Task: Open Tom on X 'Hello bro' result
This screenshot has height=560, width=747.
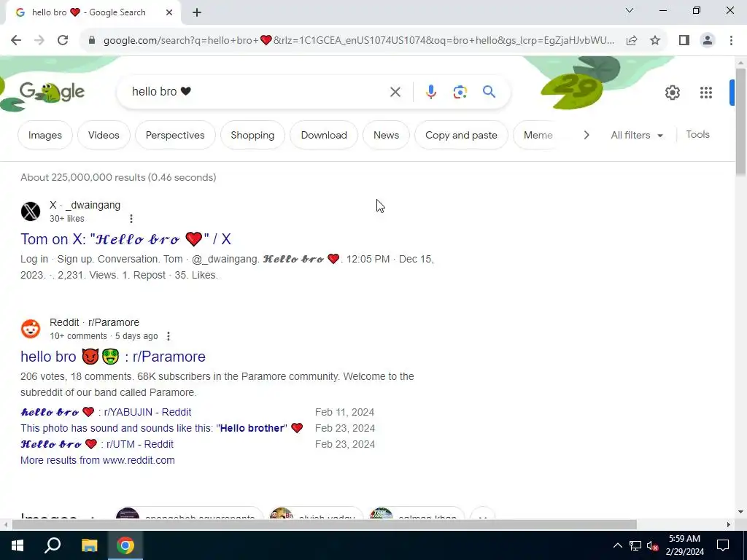Action: (x=125, y=239)
